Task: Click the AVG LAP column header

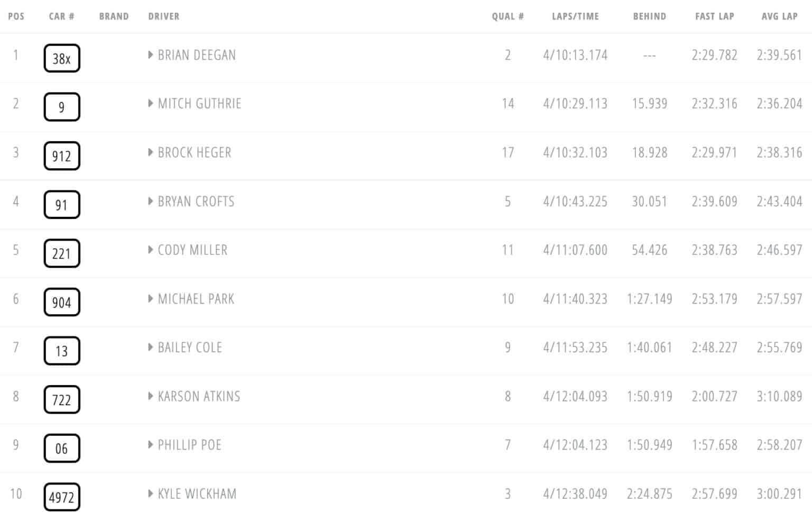Action: pyautogui.click(x=780, y=16)
